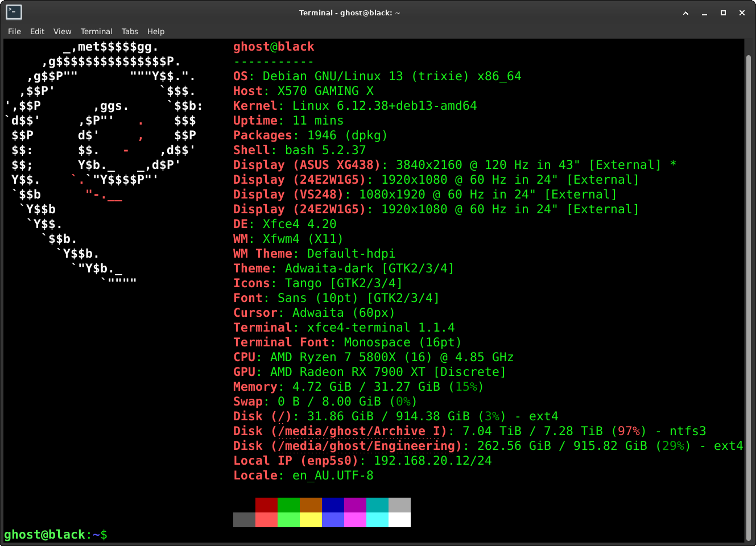756x546 pixels.
Task: Click the Font value 'Sans (10pt)'
Action: click(x=317, y=298)
